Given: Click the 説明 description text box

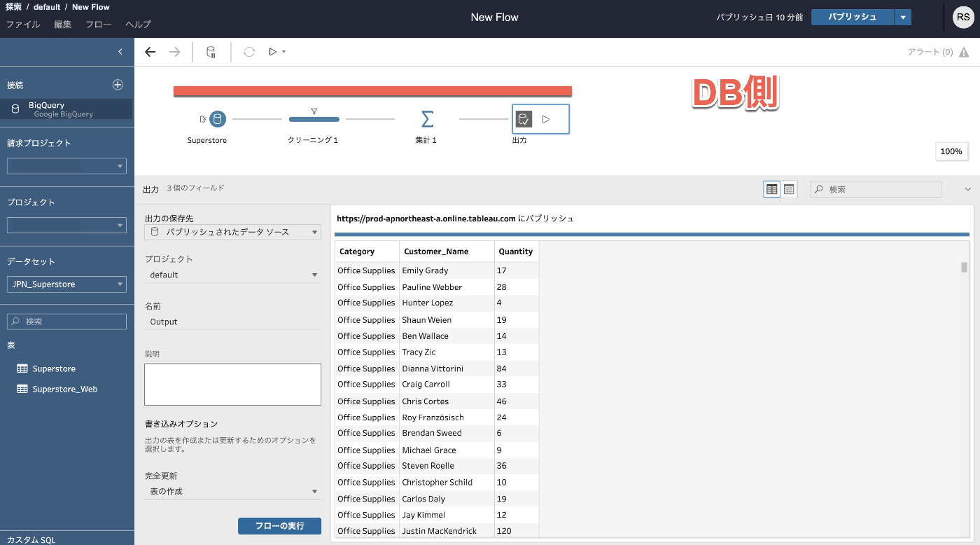Looking at the screenshot, I should click(x=232, y=384).
